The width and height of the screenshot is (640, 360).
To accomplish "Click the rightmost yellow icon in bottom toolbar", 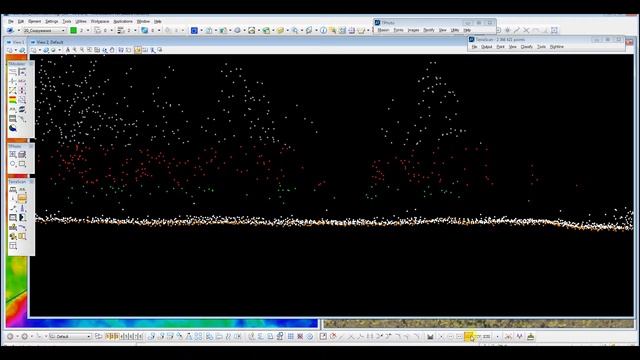I will 531,336.
